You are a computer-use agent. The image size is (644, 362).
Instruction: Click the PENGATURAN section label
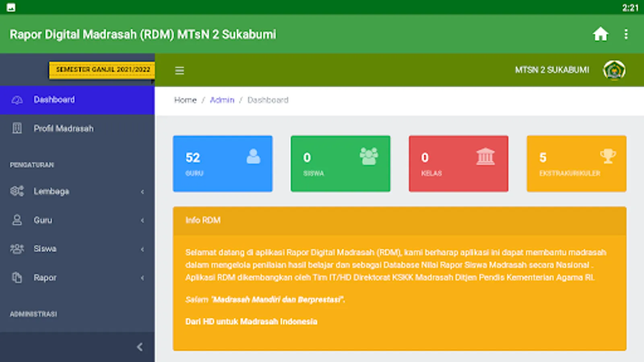[x=32, y=165]
